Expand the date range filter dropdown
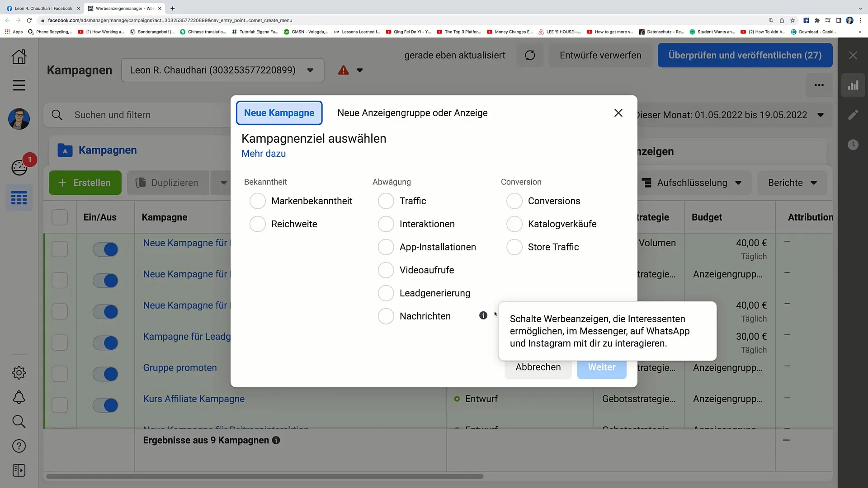Image resolution: width=868 pixels, height=488 pixels. click(821, 114)
